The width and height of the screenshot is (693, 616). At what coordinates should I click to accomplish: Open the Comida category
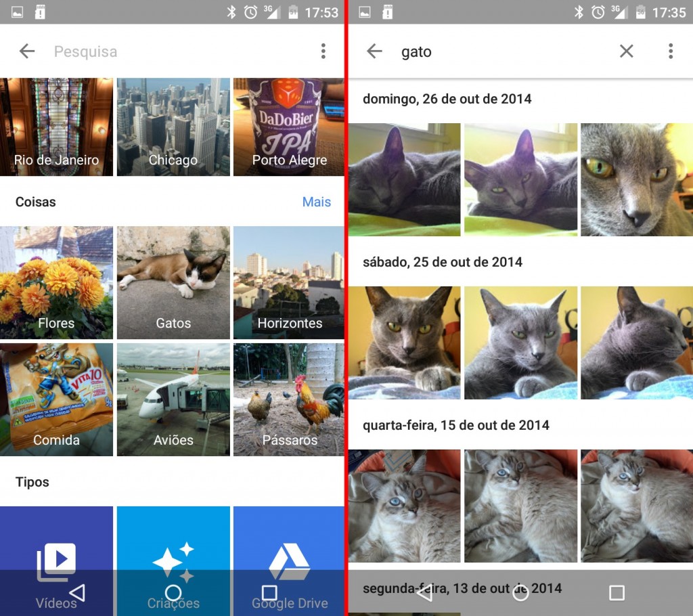pyautogui.click(x=57, y=400)
